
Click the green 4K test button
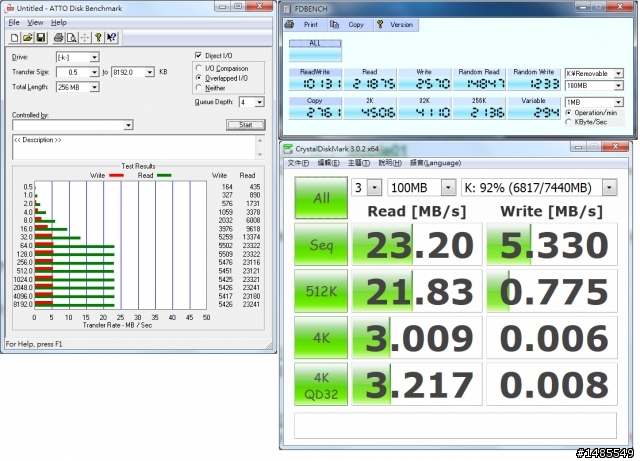[x=321, y=338]
